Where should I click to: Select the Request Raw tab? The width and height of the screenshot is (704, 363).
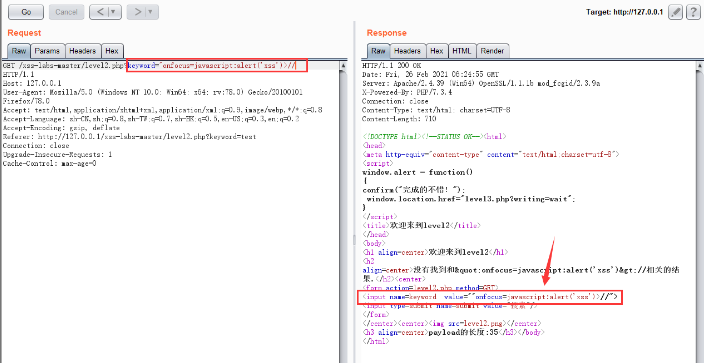pyautogui.click(x=19, y=51)
